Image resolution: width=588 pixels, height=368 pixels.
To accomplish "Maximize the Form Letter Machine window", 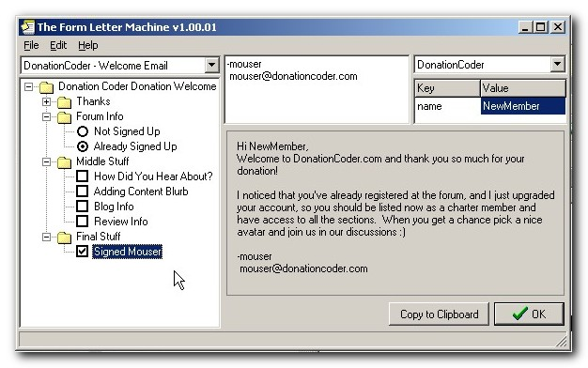I will pyautogui.click(x=540, y=27).
